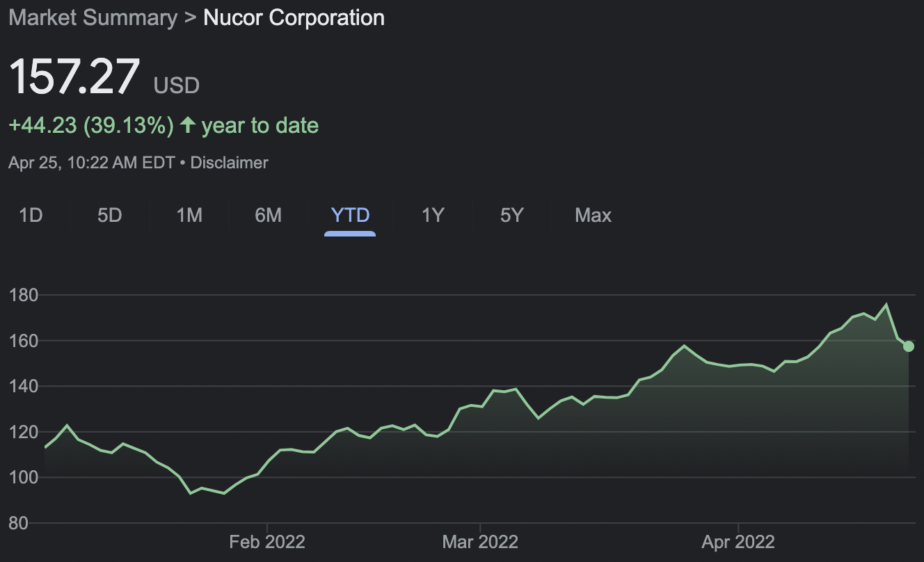Click the 80 y-axis label

tap(18, 523)
